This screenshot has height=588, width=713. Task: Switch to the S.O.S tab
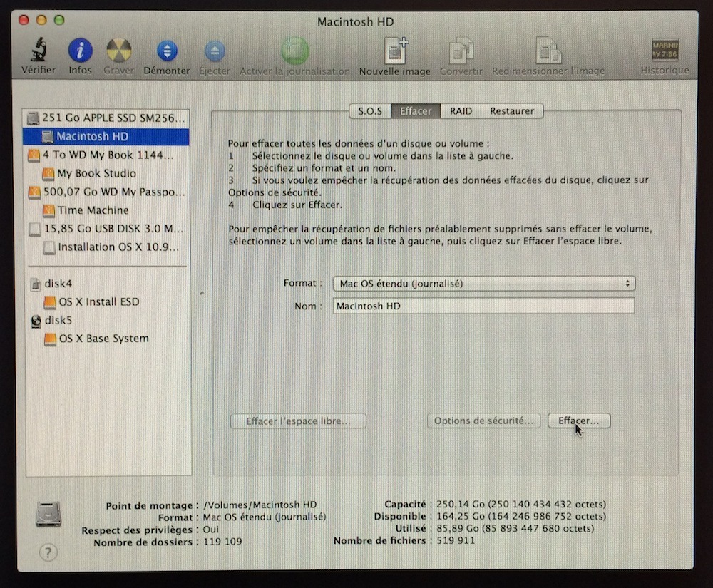[x=370, y=111]
